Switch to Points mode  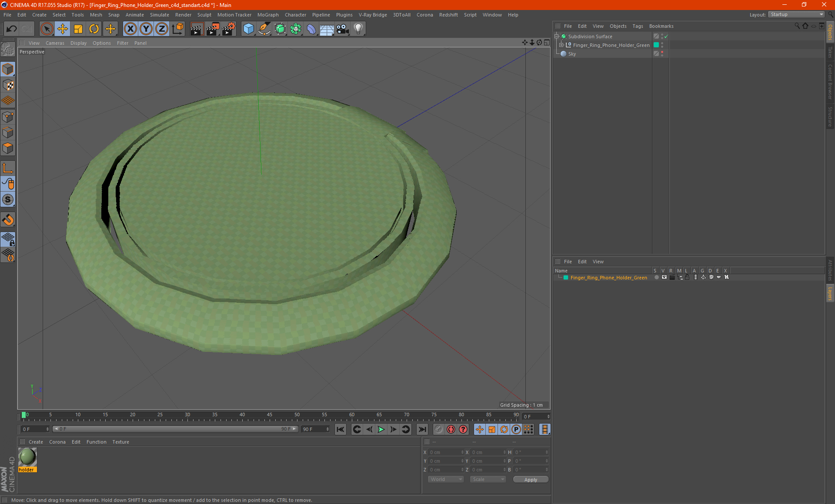(x=8, y=116)
